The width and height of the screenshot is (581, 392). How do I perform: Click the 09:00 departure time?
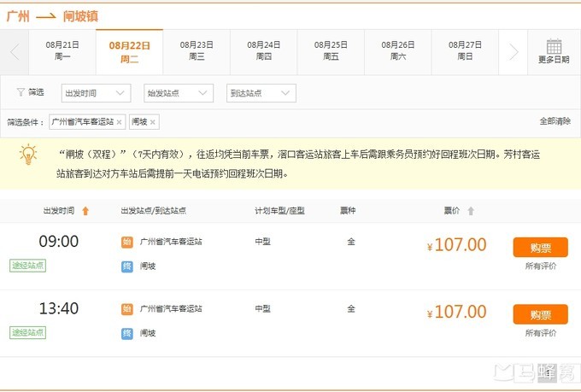(59, 242)
